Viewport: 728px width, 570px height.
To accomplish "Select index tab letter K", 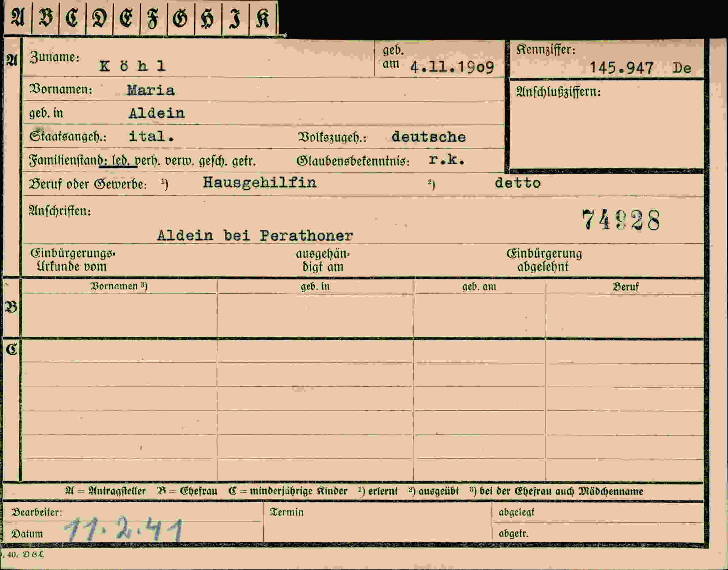I will [x=263, y=17].
